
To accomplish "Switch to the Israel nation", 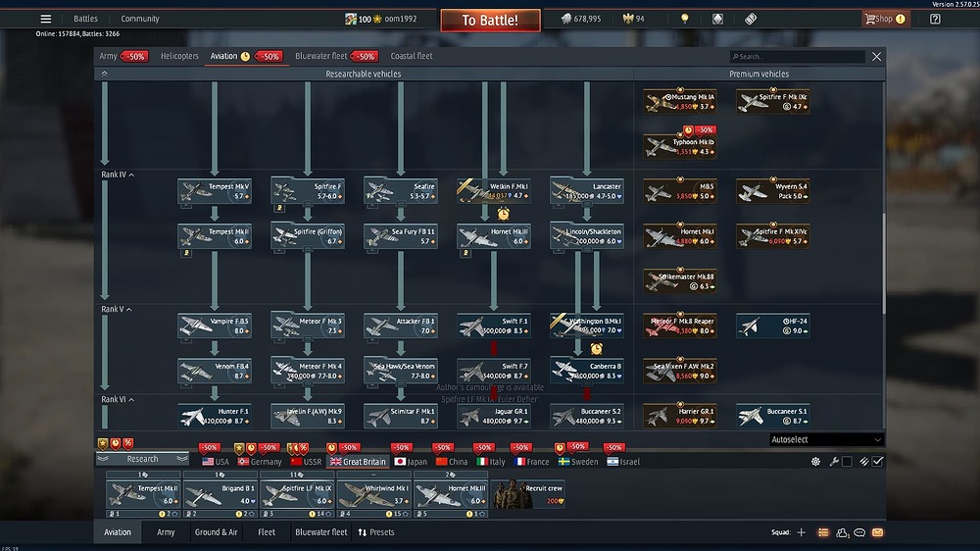I will coord(623,462).
